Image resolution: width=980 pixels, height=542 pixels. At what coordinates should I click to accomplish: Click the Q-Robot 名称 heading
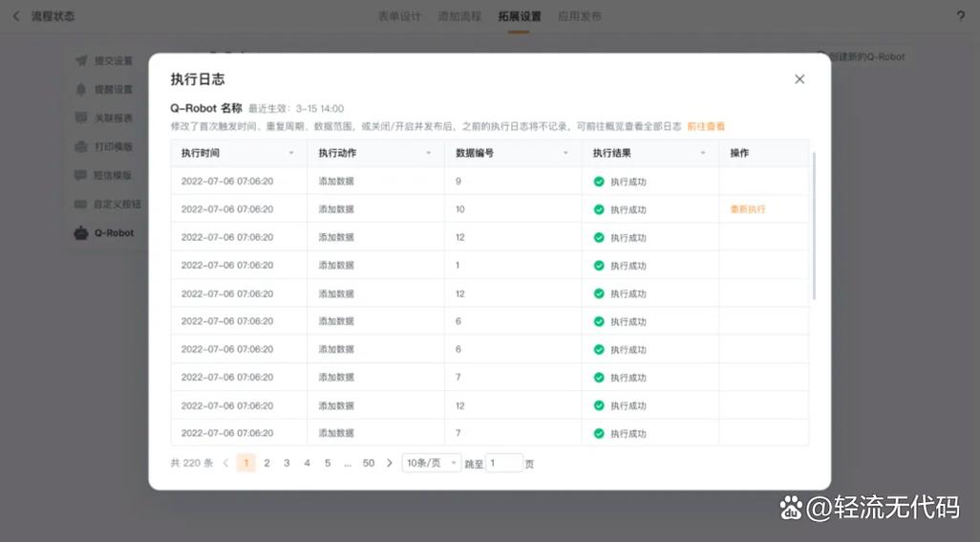point(205,108)
